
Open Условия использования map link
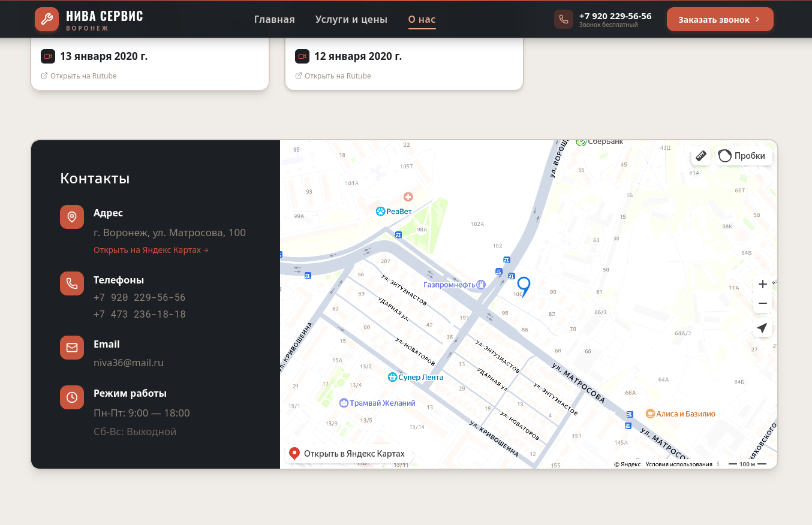tap(679, 464)
